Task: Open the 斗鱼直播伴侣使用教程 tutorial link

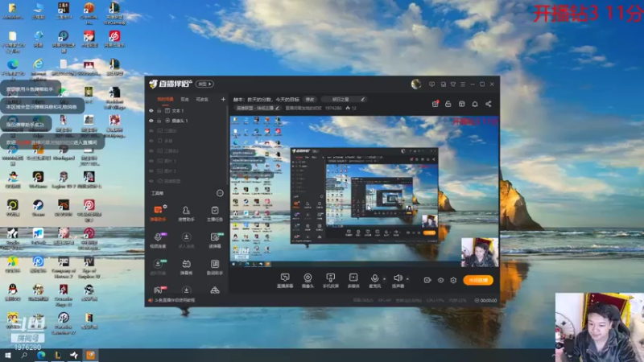Action: (175, 300)
